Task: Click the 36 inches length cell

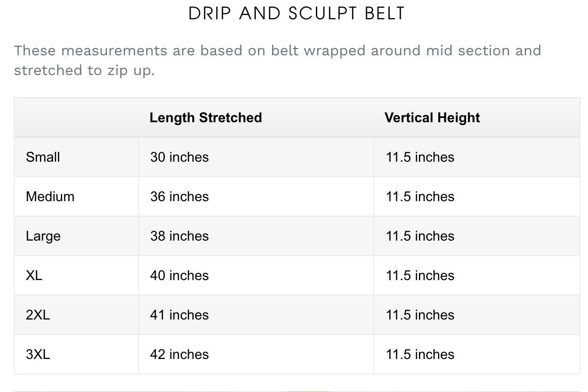Action: (179, 196)
